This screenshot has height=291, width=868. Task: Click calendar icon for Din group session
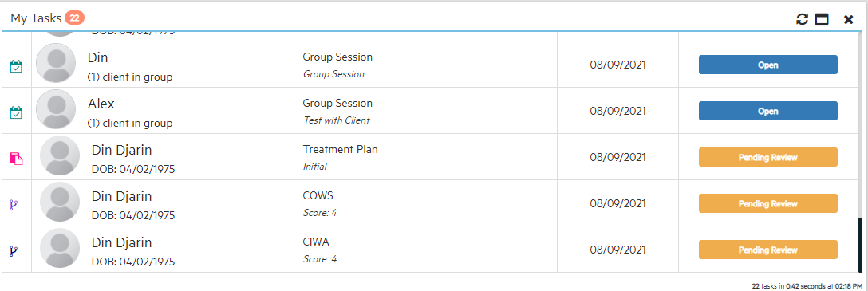[16, 66]
